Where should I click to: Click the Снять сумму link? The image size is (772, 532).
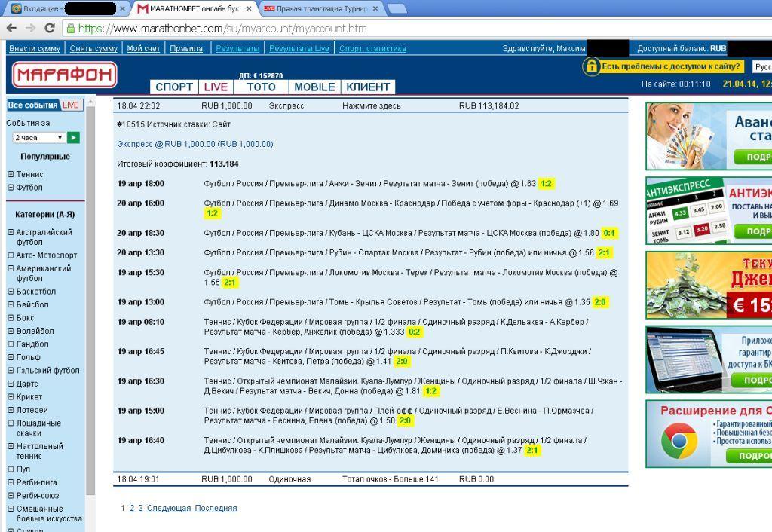(93, 48)
